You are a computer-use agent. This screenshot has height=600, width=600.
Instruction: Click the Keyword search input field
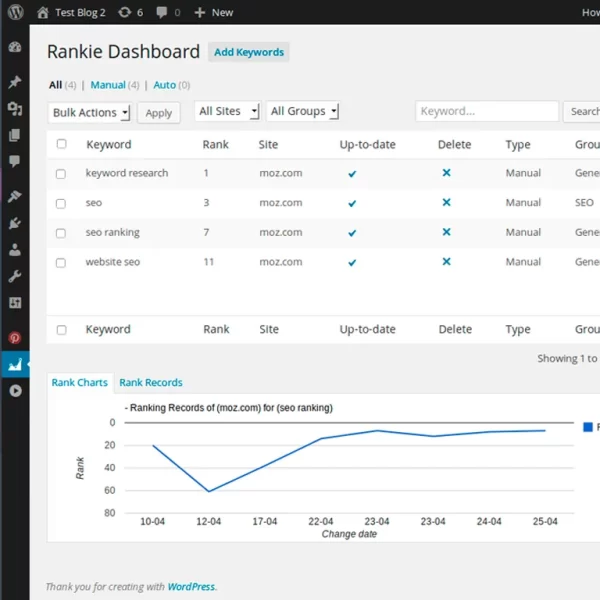click(487, 111)
